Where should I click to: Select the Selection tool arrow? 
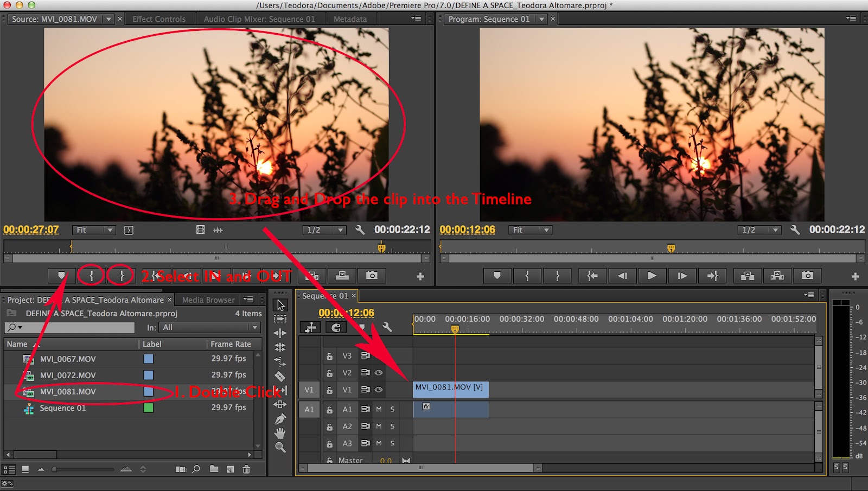pos(280,305)
